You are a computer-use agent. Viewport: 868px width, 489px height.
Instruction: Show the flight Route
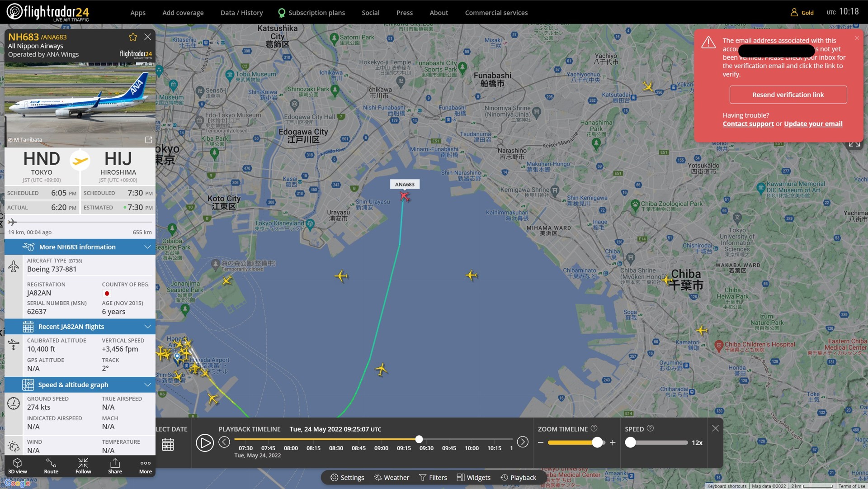51,466
